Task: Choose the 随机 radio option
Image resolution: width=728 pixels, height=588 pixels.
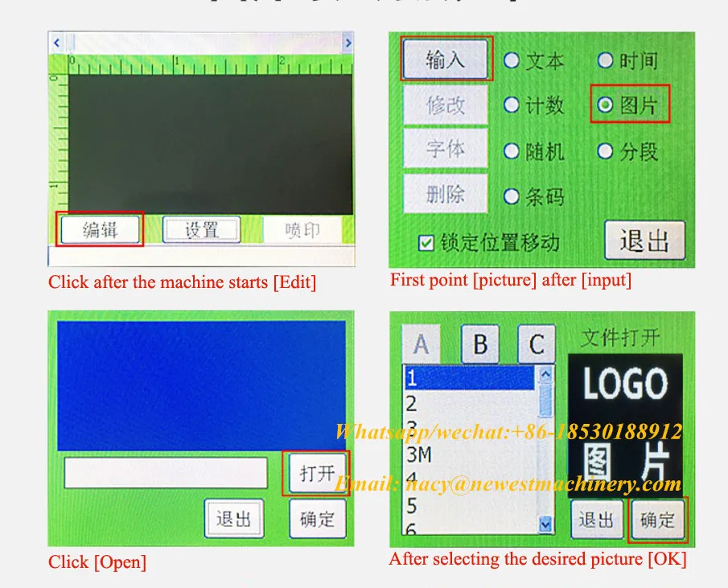Action: click(x=511, y=151)
